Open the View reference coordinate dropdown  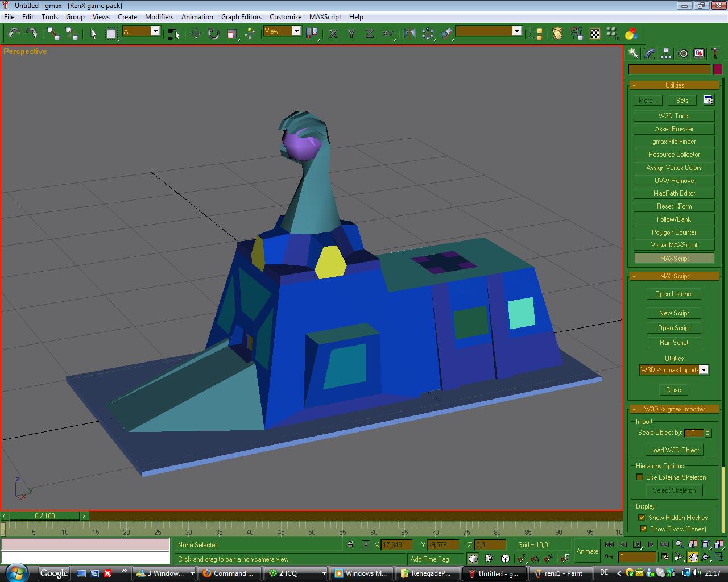coord(296,31)
